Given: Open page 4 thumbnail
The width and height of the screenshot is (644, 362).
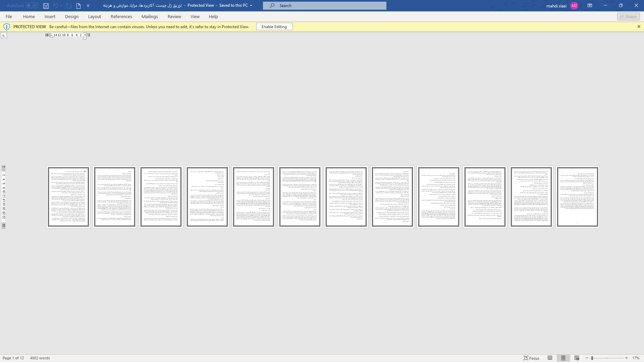Looking at the screenshot, I should (x=207, y=197).
